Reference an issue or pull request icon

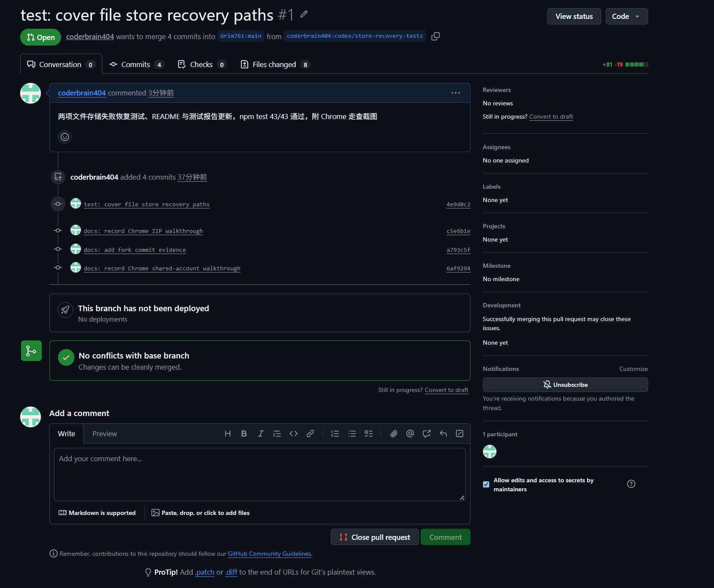[427, 434]
